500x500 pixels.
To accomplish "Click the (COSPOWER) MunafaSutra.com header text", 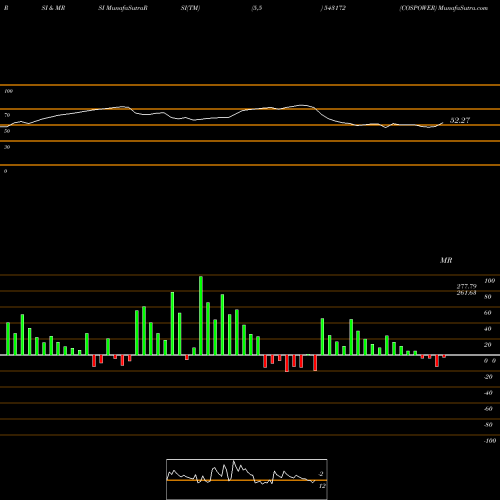I will [444, 8].
